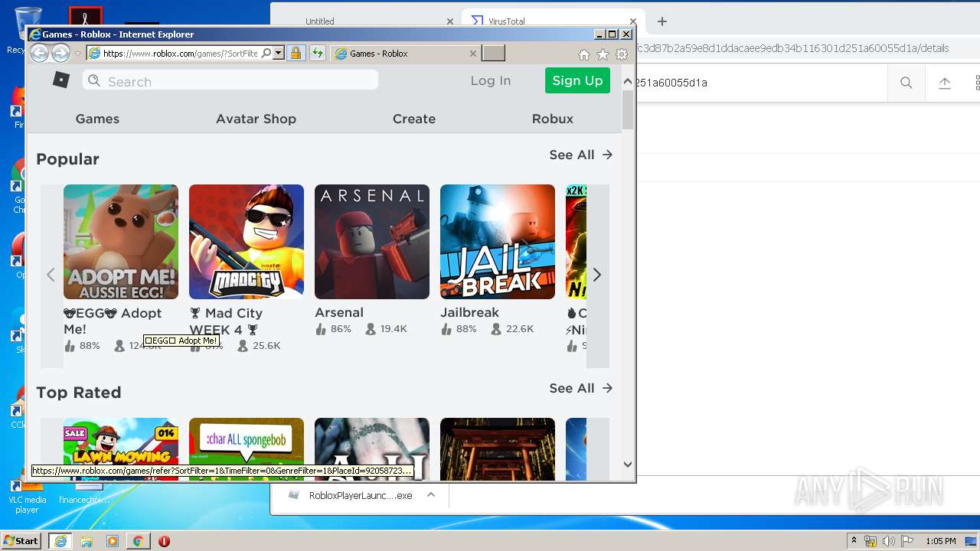Screen dimensions: 980x551
Task: Switch to the VirusTotal tab in Chrome
Action: [x=553, y=21]
